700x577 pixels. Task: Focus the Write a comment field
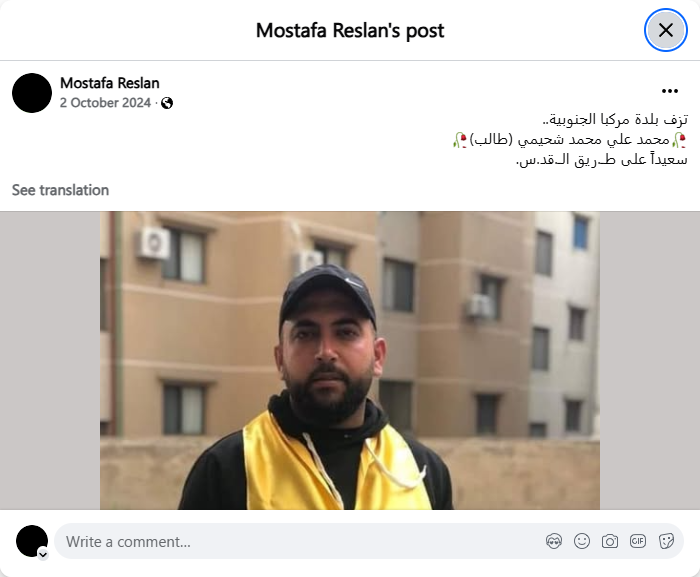click(x=304, y=541)
